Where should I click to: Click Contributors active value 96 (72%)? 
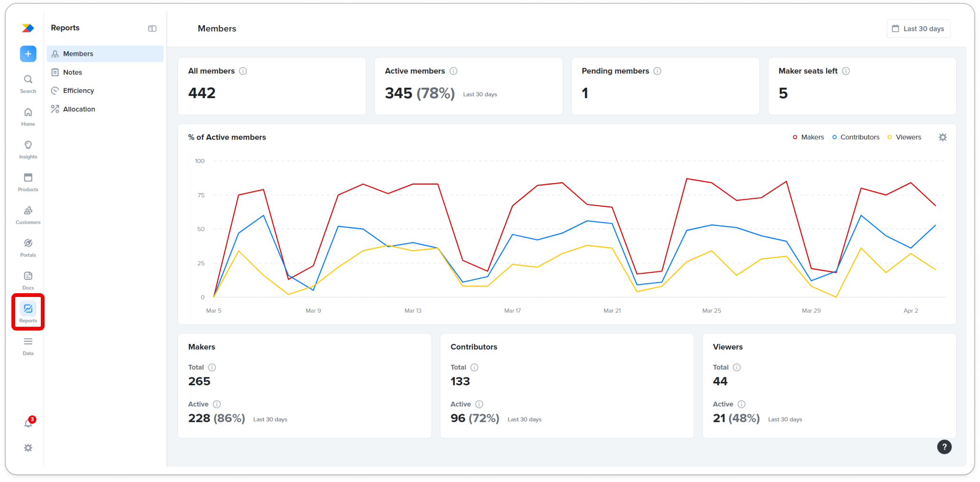pos(475,418)
